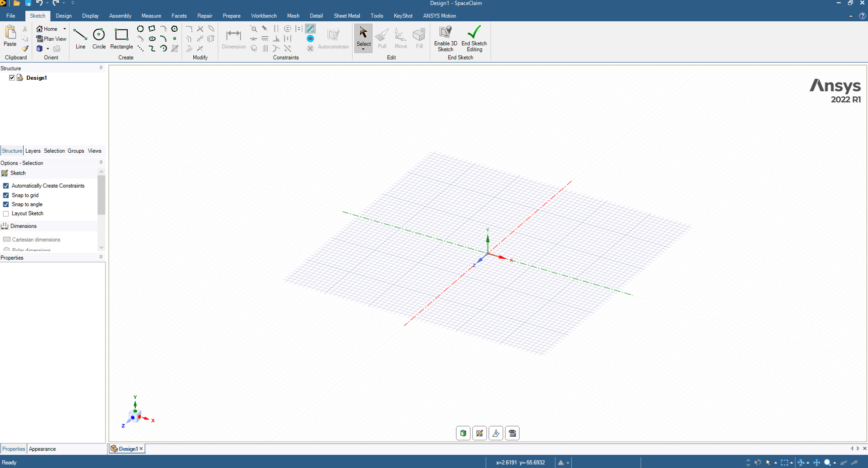Switch to the Layers panel tab
The width and height of the screenshot is (868, 468).
(x=33, y=151)
